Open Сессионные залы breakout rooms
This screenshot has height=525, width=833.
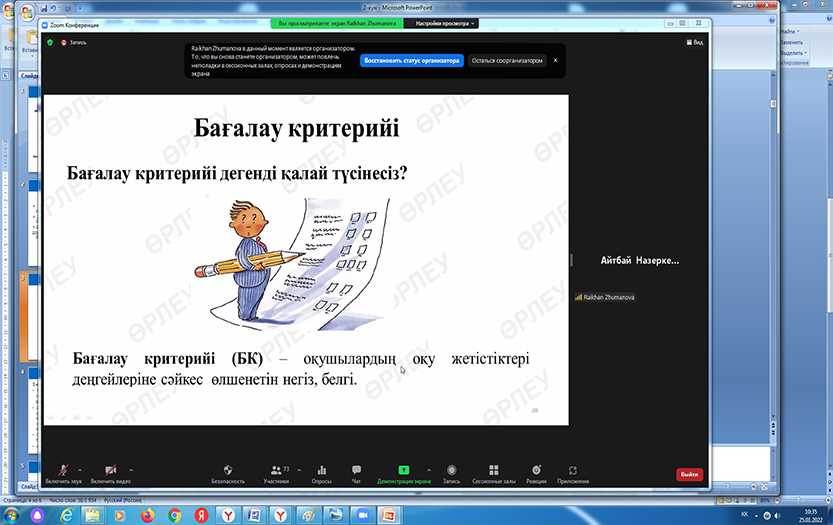click(493, 472)
